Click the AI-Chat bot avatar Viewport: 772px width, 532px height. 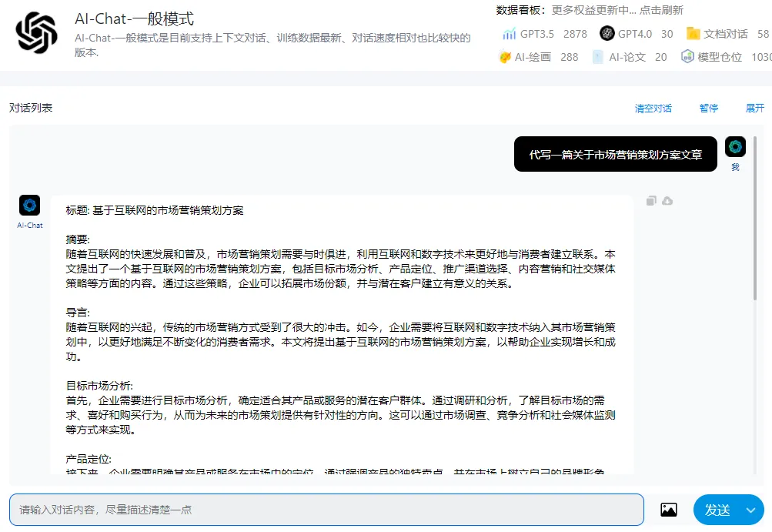pos(30,205)
